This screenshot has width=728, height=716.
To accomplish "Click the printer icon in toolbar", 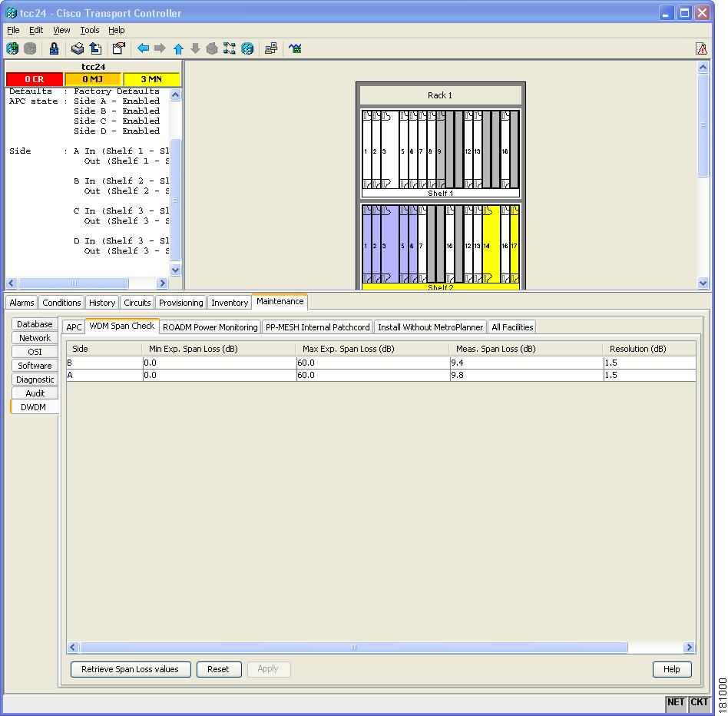I will click(x=78, y=48).
